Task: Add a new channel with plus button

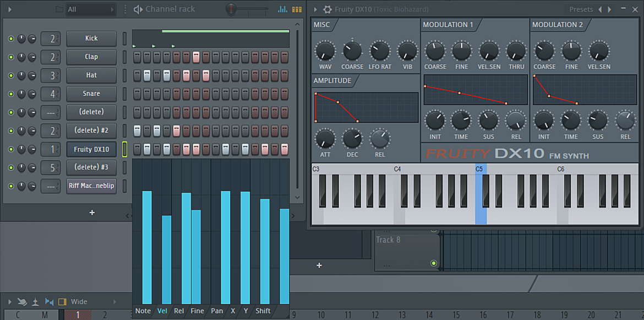Action: [92, 213]
